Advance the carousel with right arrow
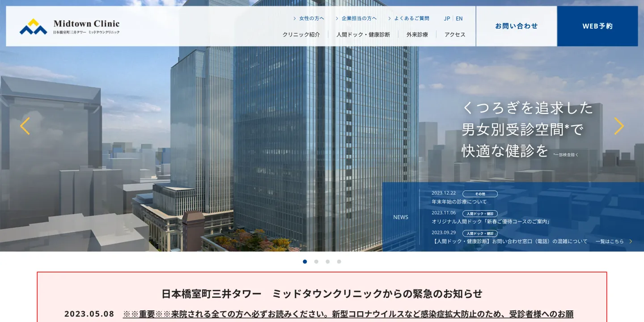644x322 pixels. click(619, 126)
